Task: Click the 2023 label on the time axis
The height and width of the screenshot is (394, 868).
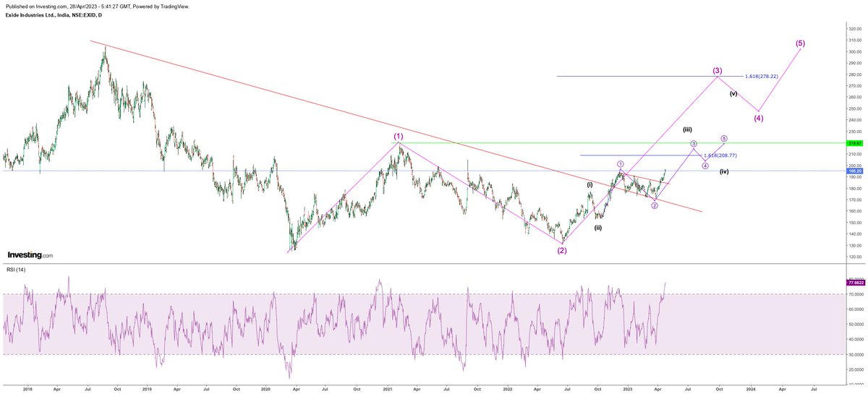Action: click(x=628, y=388)
